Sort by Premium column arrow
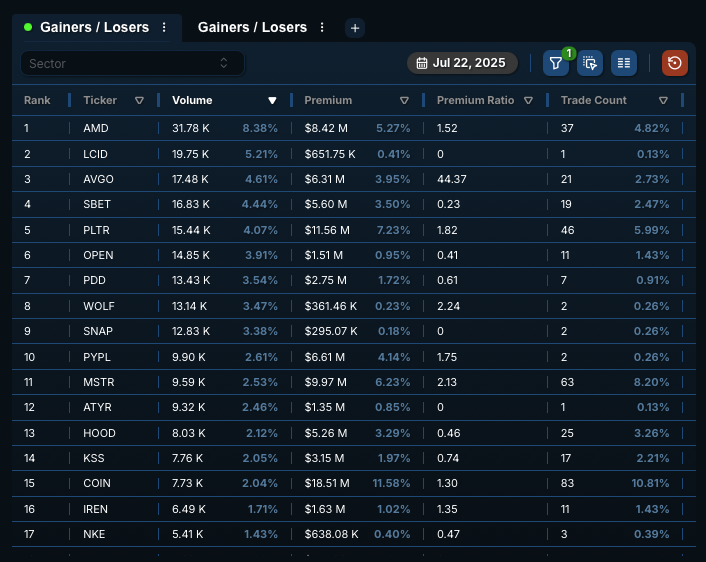This screenshot has height=562, width=706. tap(404, 100)
